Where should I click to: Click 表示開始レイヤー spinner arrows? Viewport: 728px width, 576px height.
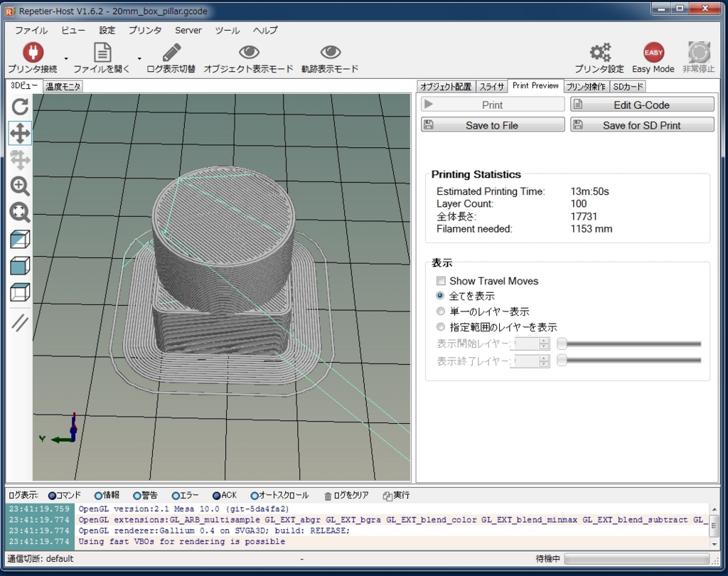click(544, 343)
